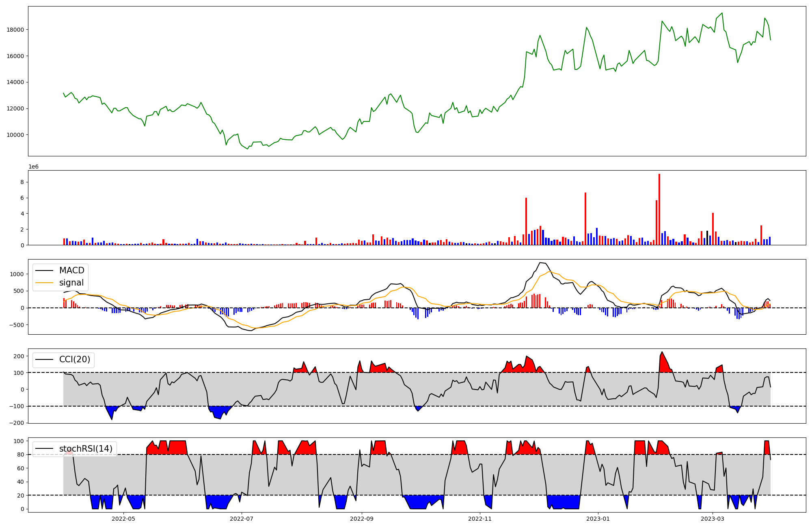Click the 2023-03 x-axis date label
Screen dimensions: 812x528
click(713, 519)
